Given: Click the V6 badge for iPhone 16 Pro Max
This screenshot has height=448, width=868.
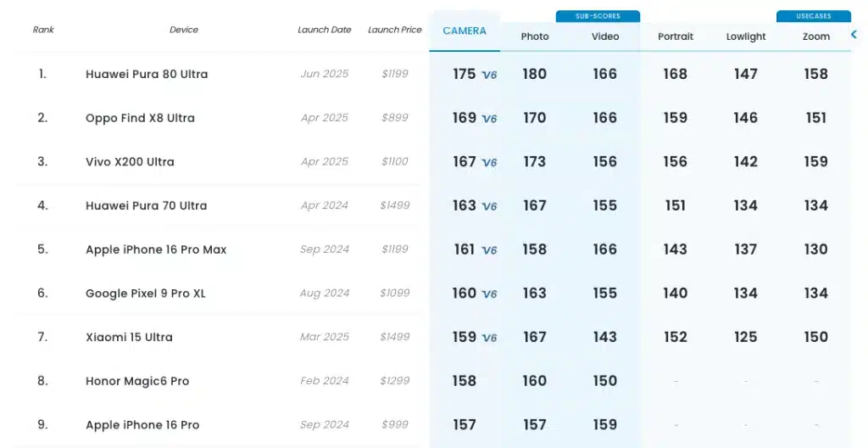Looking at the screenshot, I should pyautogui.click(x=489, y=250).
